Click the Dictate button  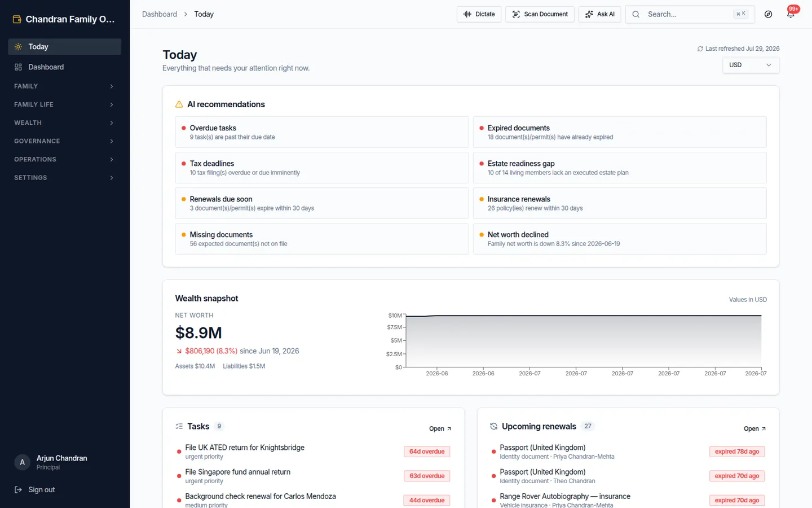click(x=479, y=14)
